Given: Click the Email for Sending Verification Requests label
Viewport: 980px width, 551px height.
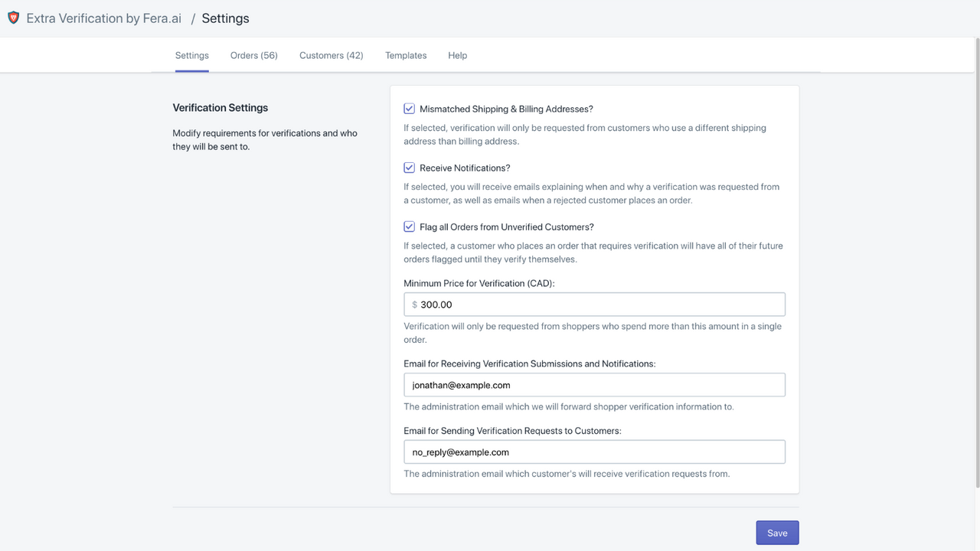Looking at the screenshot, I should pyautogui.click(x=513, y=431).
